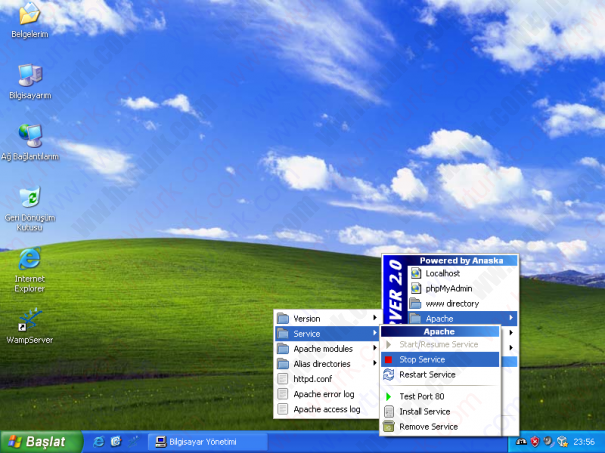
Task: Choose Stop Service for Apache
Action: [440, 359]
